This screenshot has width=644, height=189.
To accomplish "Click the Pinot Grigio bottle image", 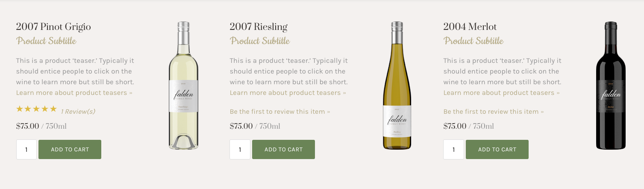I will coord(183,86).
